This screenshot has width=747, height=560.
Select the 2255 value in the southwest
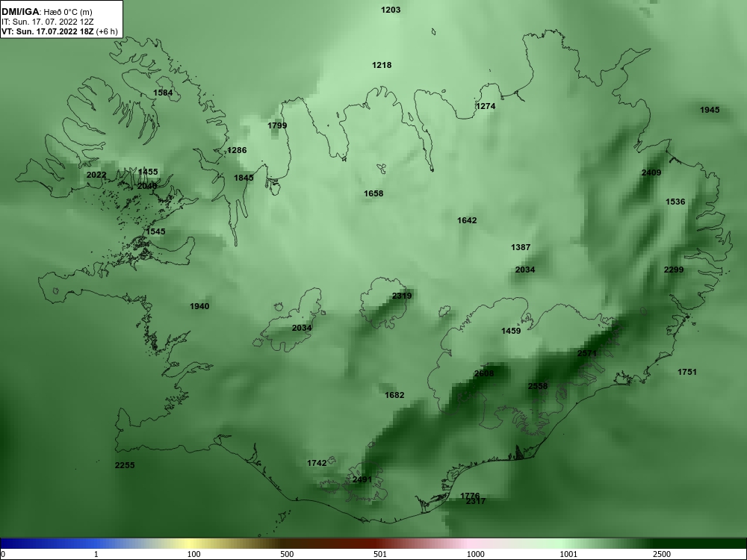[x=125, y=466]
